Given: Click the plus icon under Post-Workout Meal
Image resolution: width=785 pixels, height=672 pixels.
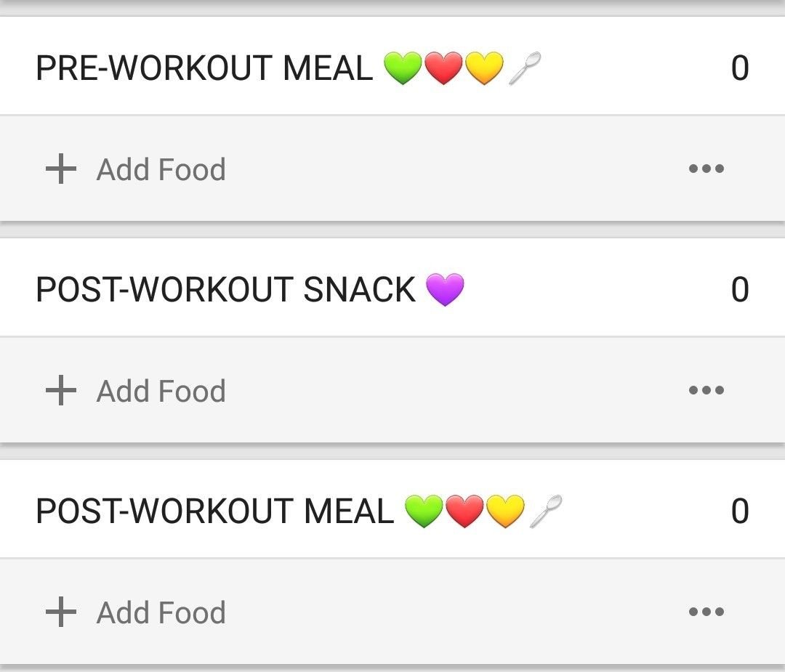Looking at the screenshot, I should pos(61,612).
